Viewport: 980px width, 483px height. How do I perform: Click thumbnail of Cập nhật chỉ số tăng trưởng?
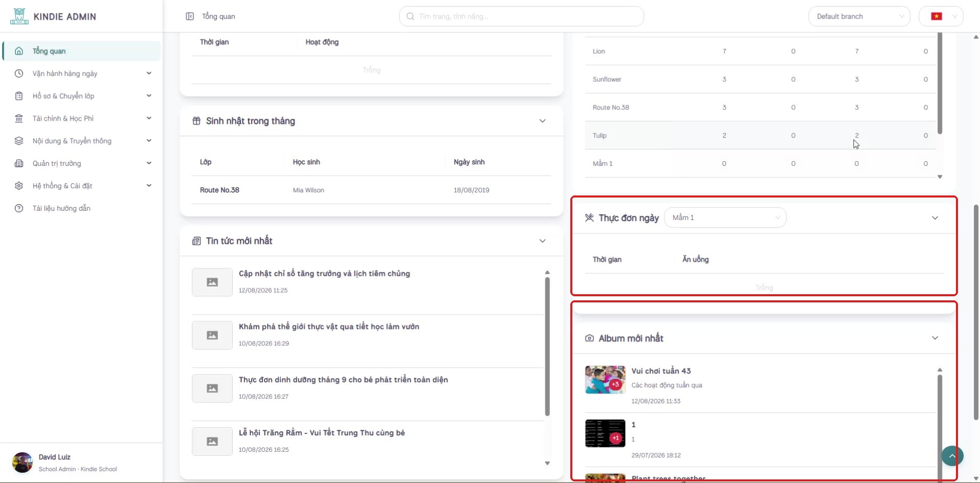212,282
